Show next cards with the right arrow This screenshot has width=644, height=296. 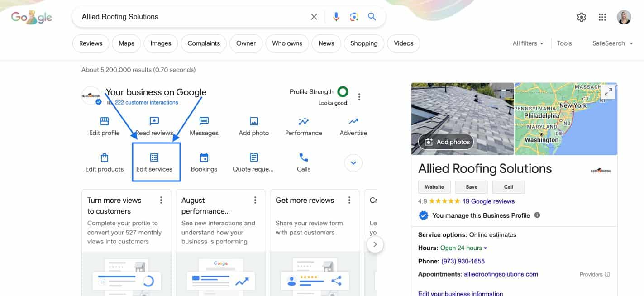point(375,245)
